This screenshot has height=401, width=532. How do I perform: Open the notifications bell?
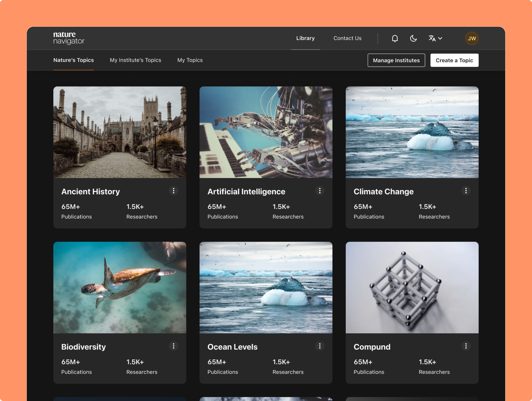point(395,38)
